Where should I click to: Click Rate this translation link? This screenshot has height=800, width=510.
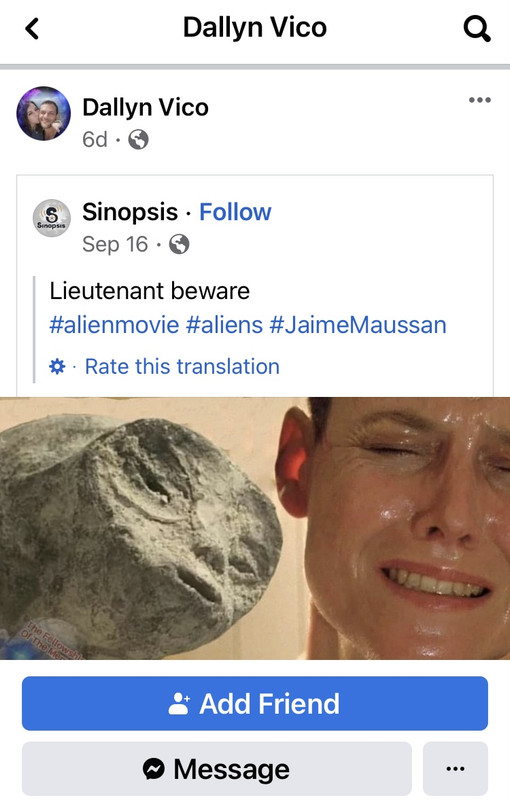click(182, 366)
